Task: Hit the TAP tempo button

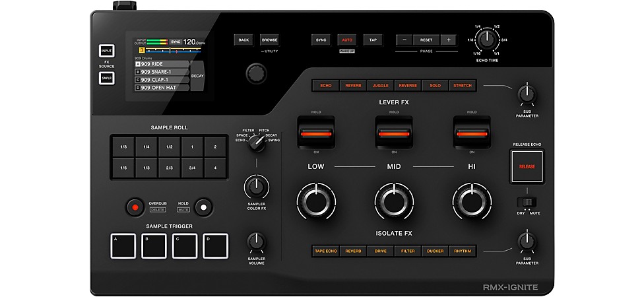Action: pos(373,40)
